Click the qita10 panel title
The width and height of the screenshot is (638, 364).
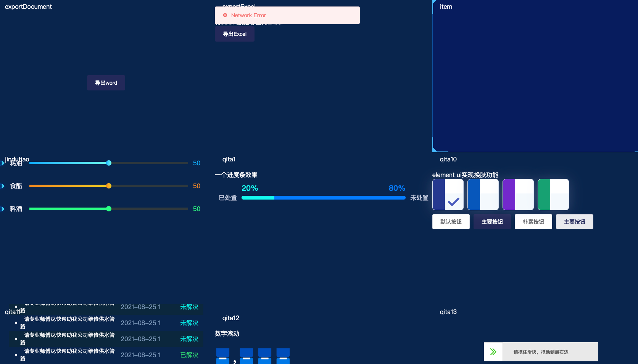pyautogui.click(x=448, y=159)
